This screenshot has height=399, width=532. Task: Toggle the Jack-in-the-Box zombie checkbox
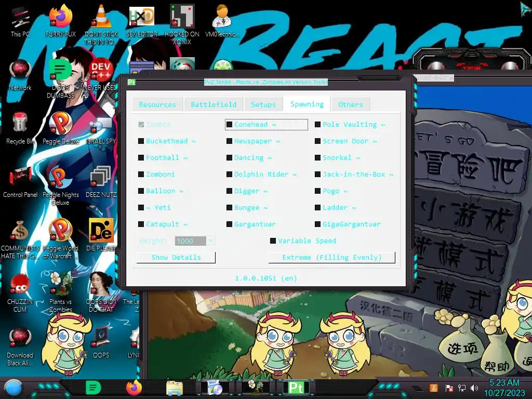click(x=317, y=175)
